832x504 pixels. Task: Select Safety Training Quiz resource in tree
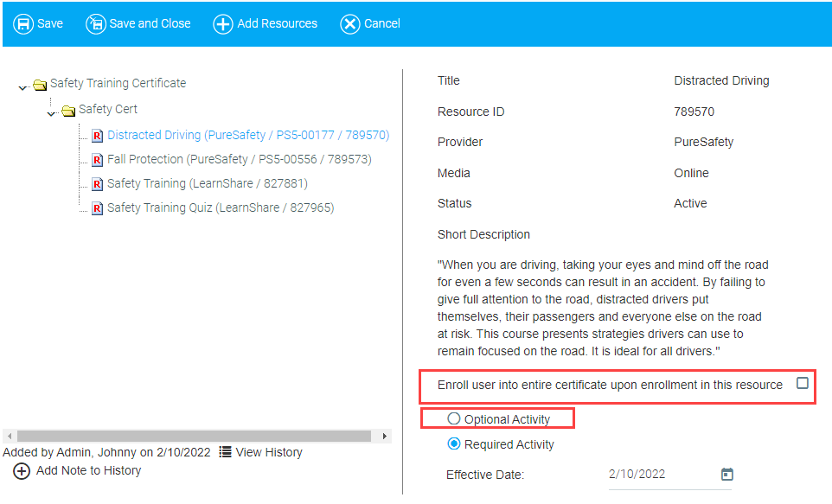pos(220,207)
